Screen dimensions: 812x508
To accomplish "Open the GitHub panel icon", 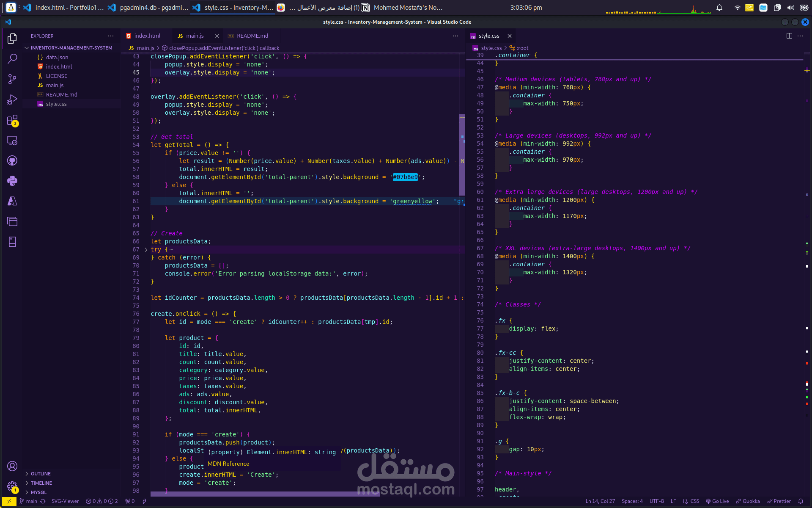I will pos(12,161).
